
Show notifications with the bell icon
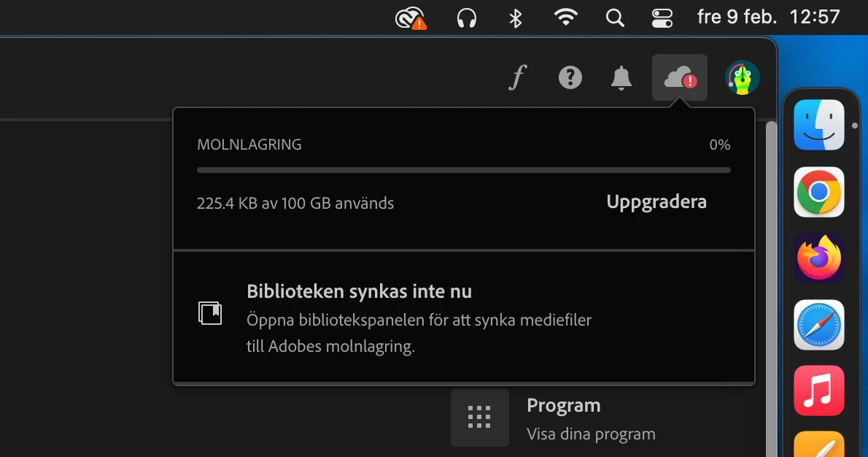(621, 77)
